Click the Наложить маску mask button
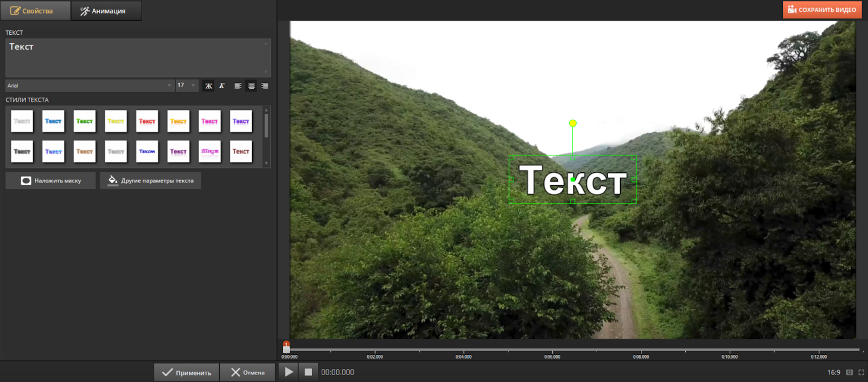 pyautogui.click(x=51, y=180)
